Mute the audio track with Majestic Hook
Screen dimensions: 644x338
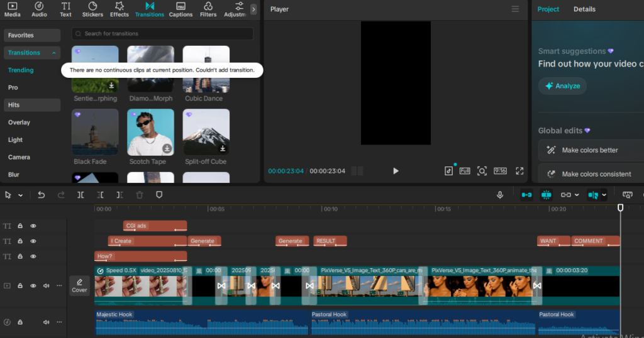pos(46,322)
